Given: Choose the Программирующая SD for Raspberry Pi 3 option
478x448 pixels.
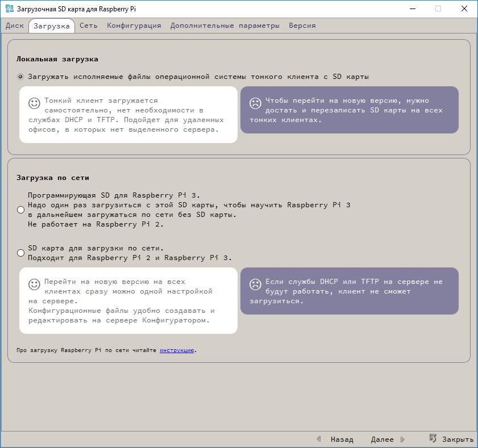Looking at the screenshot, I should [21, 210].
